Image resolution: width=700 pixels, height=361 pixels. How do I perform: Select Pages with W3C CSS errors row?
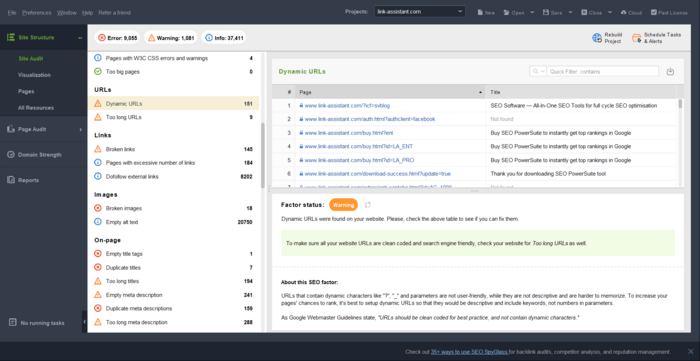[x=174, y=58]
